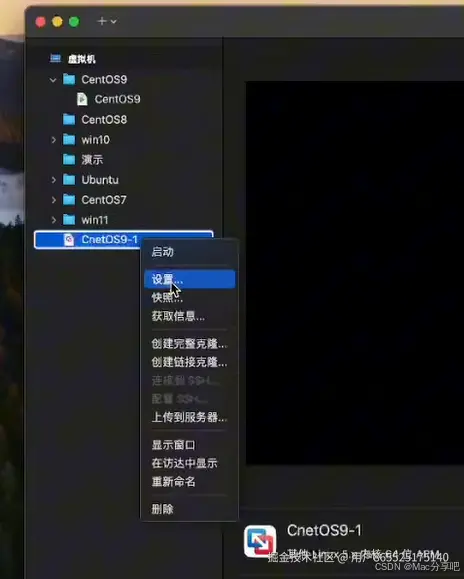Choose 设置... from the context menu
Viewport: 464px width, 579px height.
(189, 279)
